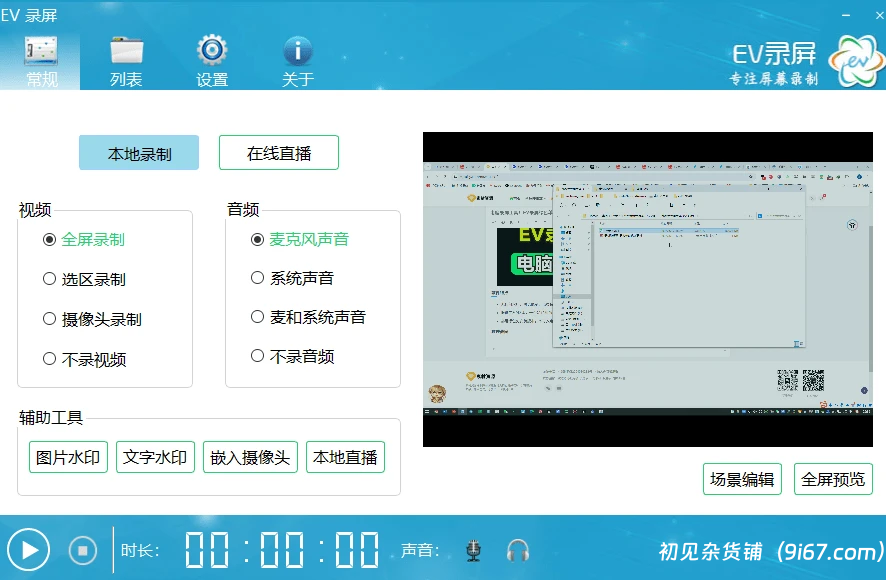
Task: Close the EV录屏 window
Action: coord(879,15)
